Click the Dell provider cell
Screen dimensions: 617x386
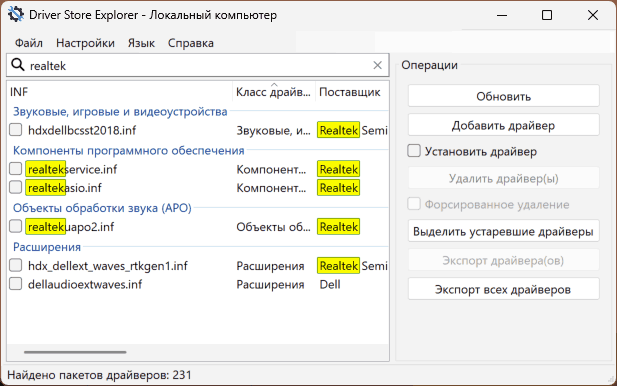330,284
